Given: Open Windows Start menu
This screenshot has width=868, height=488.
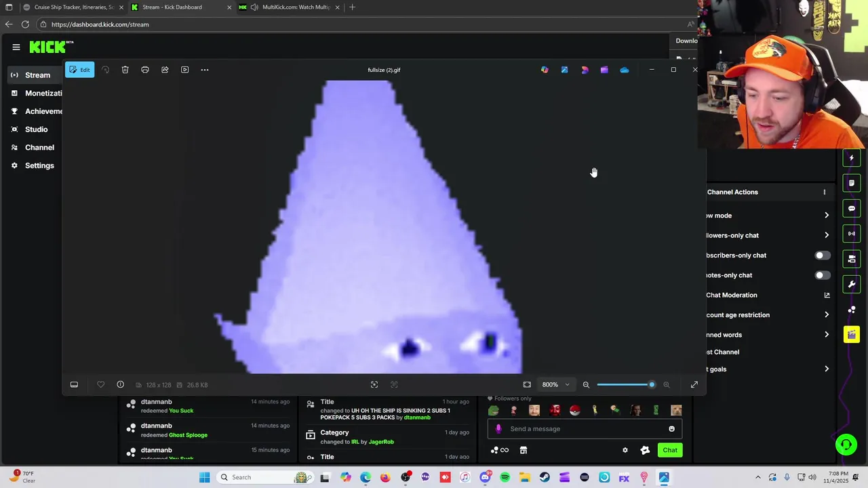Looking at the screenshot, I should pos(205,477).
